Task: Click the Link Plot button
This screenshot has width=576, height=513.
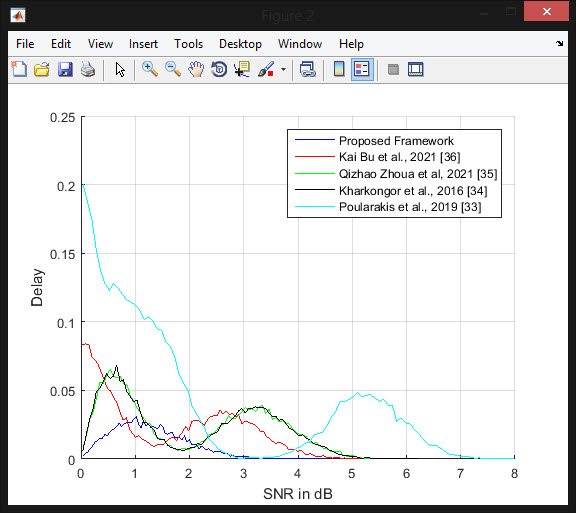Action: click(x=307, y=69)
